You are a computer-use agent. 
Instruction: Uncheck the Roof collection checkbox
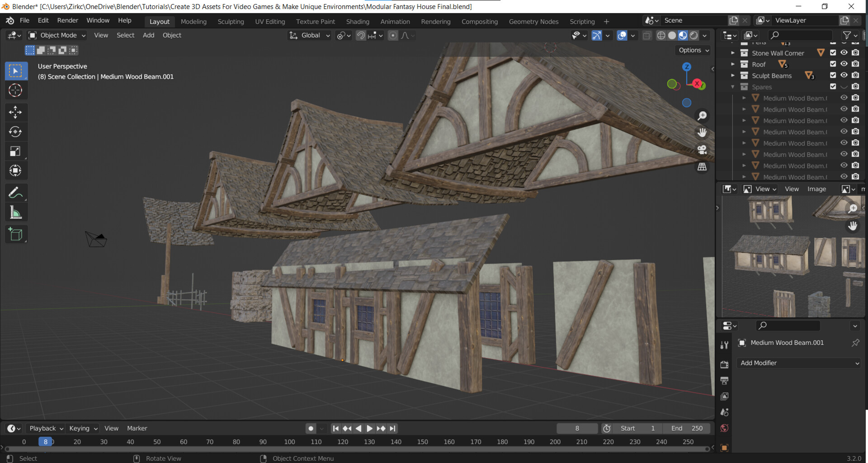click(x=833, y=64)
